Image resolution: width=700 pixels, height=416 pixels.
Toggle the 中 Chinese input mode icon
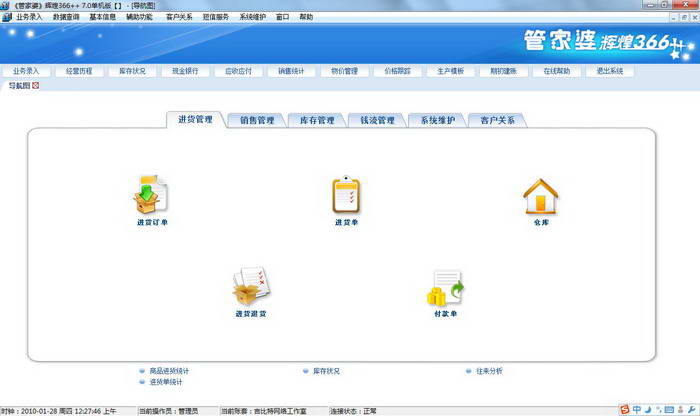coord(637,409)
